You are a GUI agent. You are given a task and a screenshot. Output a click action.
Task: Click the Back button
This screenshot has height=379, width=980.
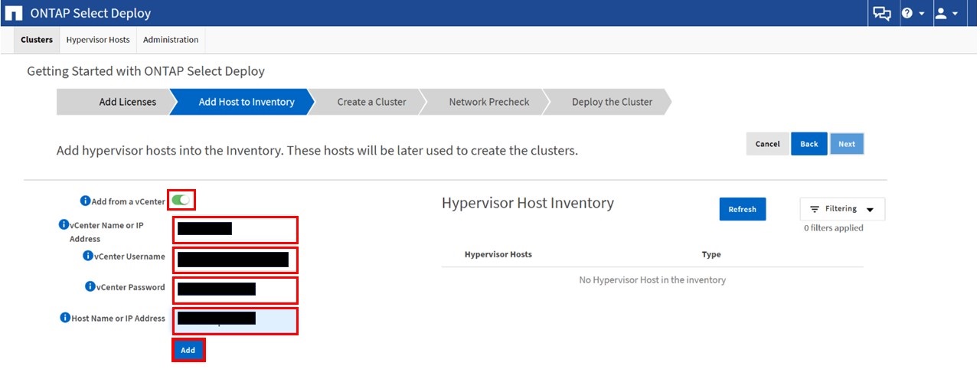(x=808, y=144)
